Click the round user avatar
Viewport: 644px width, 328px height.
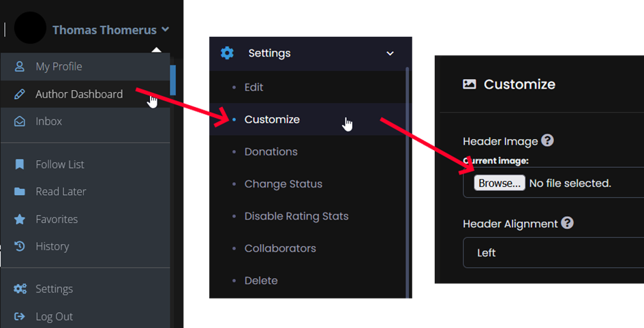click(x=30, y=28)
